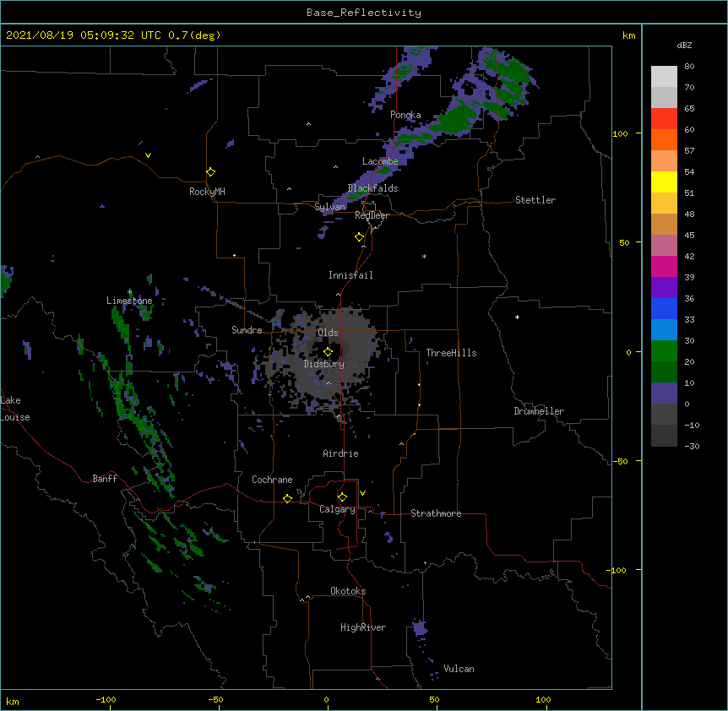Click the yellow marker near RockyMH
The image size is (728, 711).
tap(210, 172)
